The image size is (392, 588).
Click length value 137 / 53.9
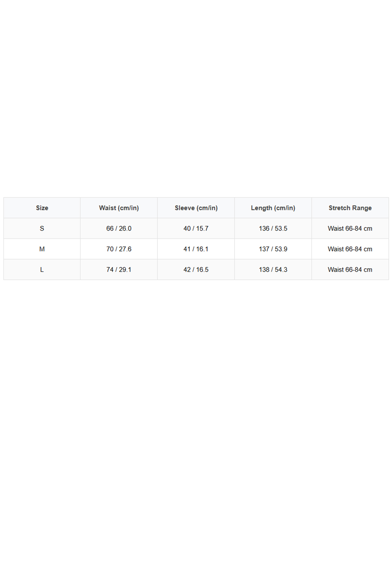(273, 249)
